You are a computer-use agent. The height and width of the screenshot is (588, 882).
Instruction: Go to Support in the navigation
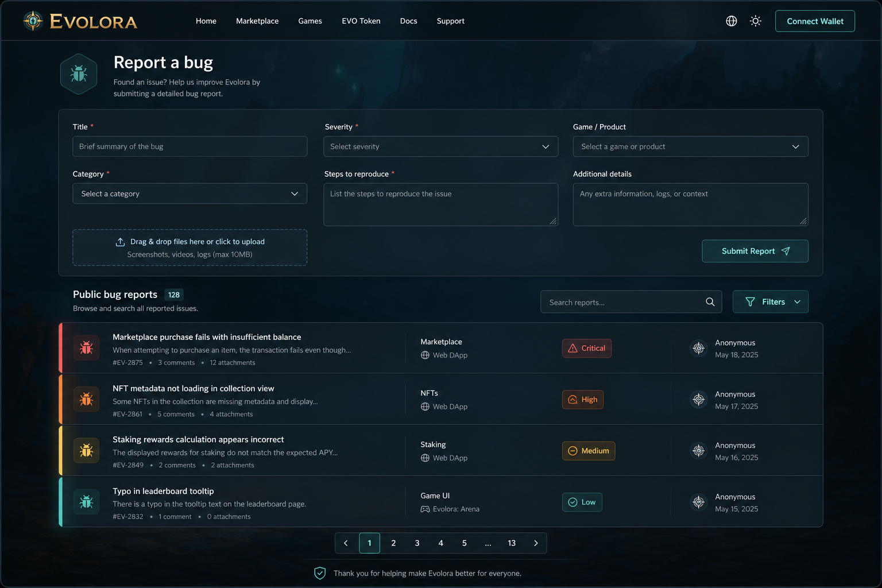[451, 21]
